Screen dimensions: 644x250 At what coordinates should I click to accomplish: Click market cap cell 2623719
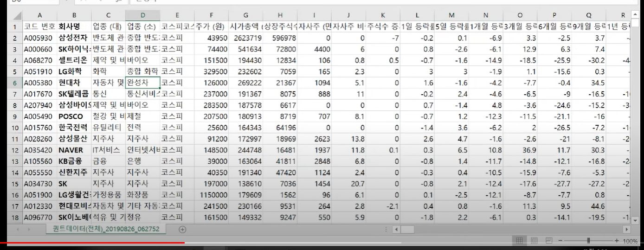(x=246, y=38)
